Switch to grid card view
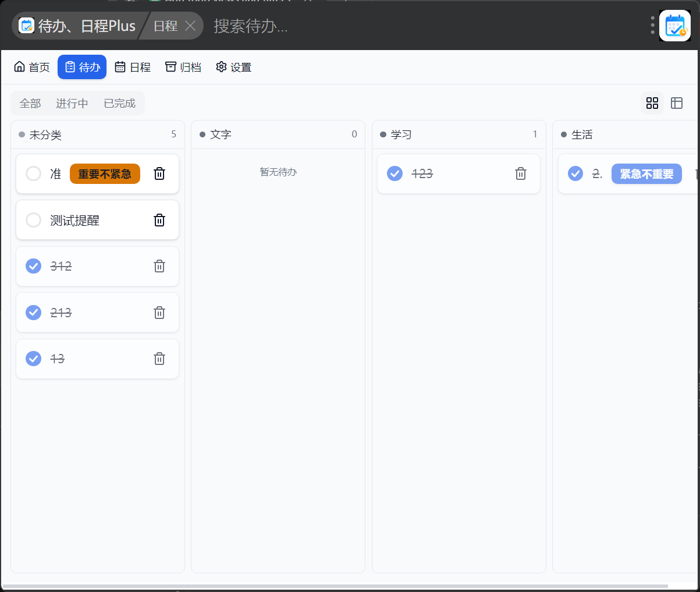The width and height of the screenshot is (700, 592). (x=652, y=103)
